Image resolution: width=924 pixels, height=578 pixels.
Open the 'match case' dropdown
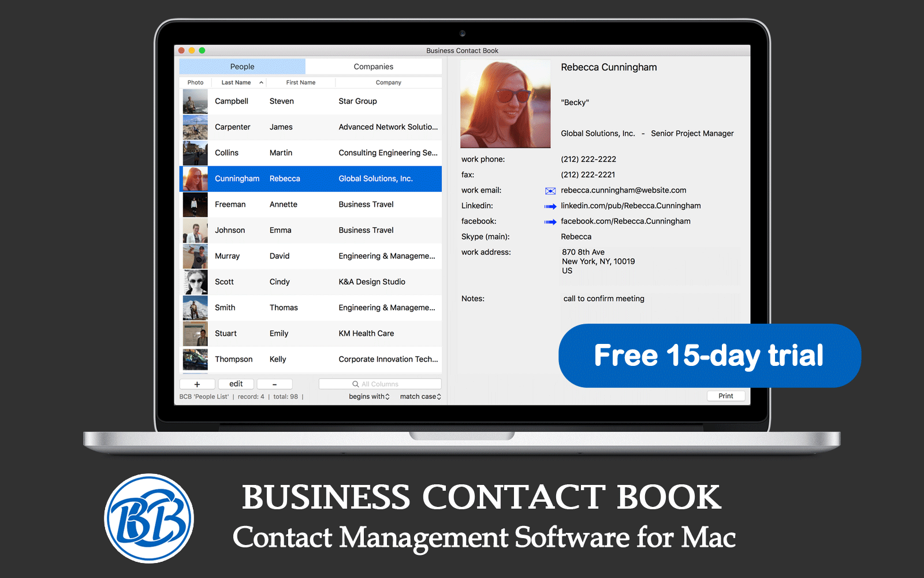pyautogui.click(x=420, y=397)
